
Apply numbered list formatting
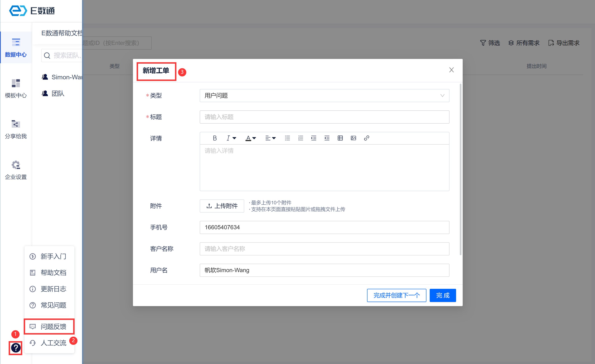[300, 138]
